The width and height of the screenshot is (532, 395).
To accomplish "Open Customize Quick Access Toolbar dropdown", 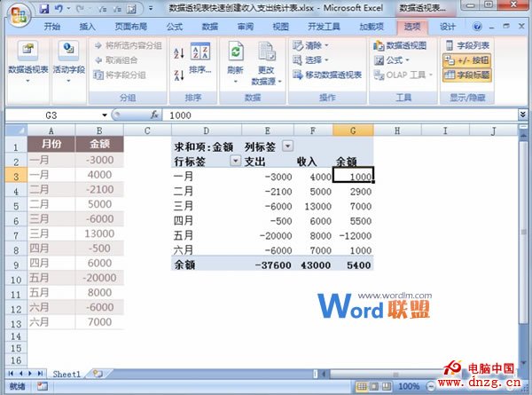I will [151, 9].
